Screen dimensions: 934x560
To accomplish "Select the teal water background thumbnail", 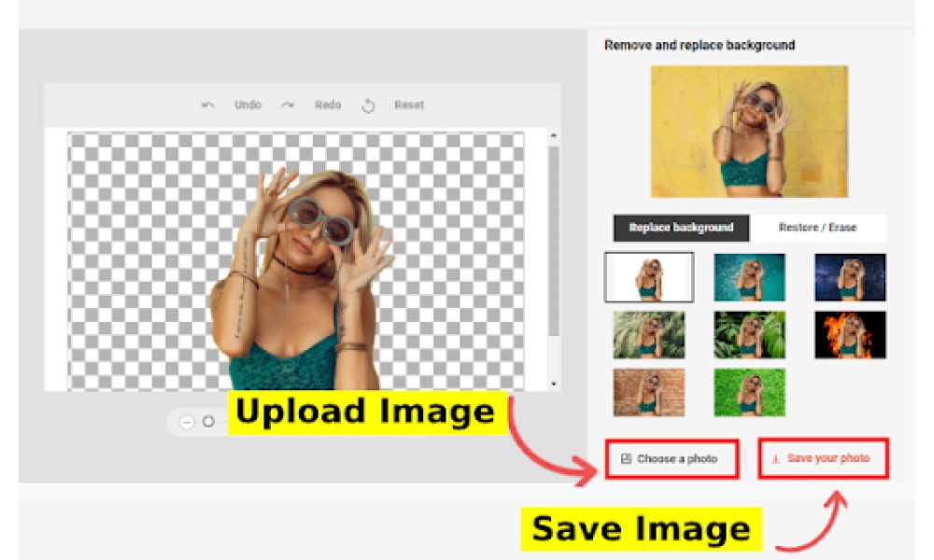I will [x=749, y=277].
